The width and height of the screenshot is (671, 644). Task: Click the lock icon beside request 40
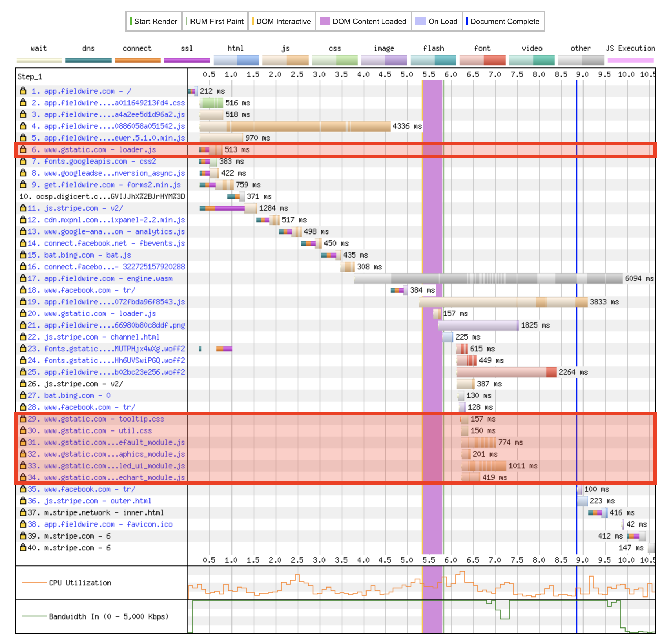23,548
